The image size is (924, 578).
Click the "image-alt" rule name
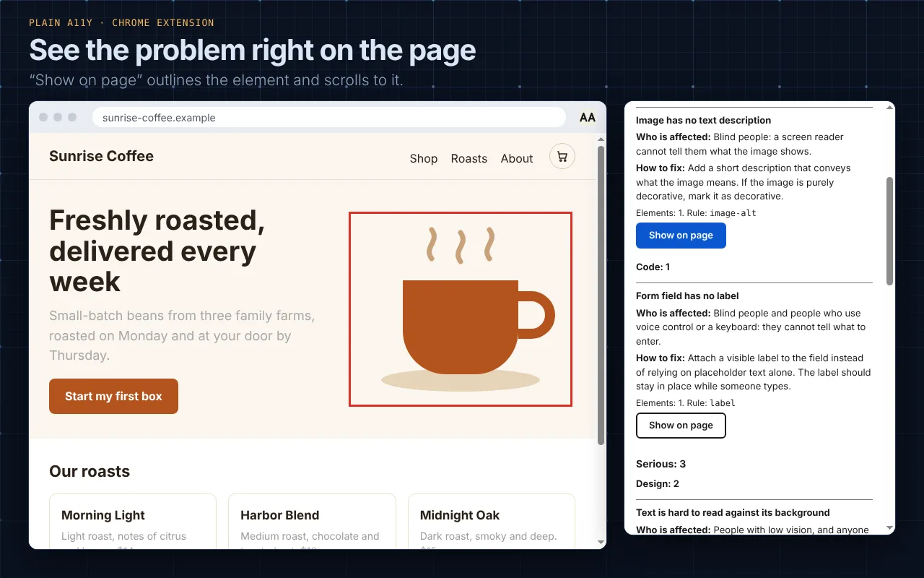pos(733,213)
